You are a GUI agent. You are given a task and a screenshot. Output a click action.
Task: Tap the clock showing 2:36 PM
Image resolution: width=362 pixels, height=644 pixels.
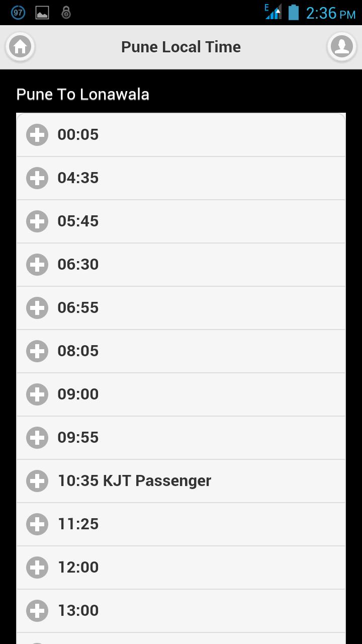330,13
